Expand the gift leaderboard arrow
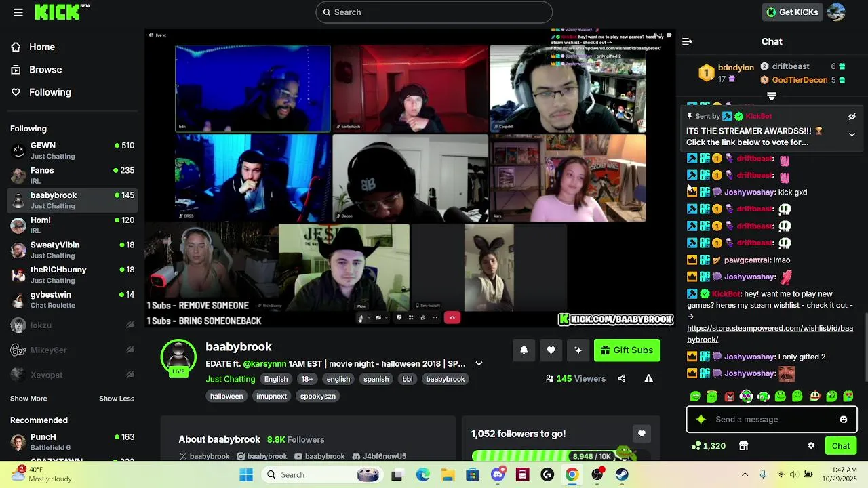868x488 pixels. coord(772,96)
